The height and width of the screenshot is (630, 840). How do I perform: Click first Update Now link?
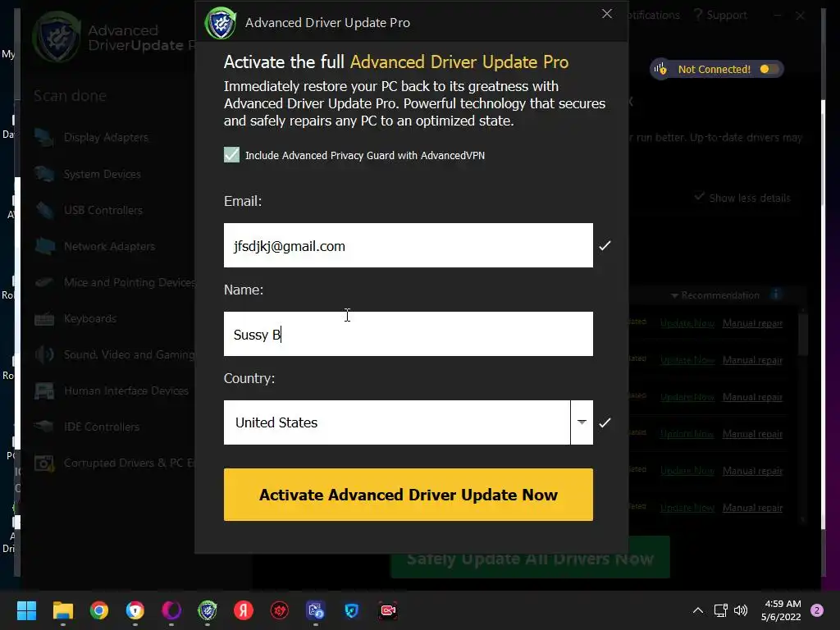687,323
